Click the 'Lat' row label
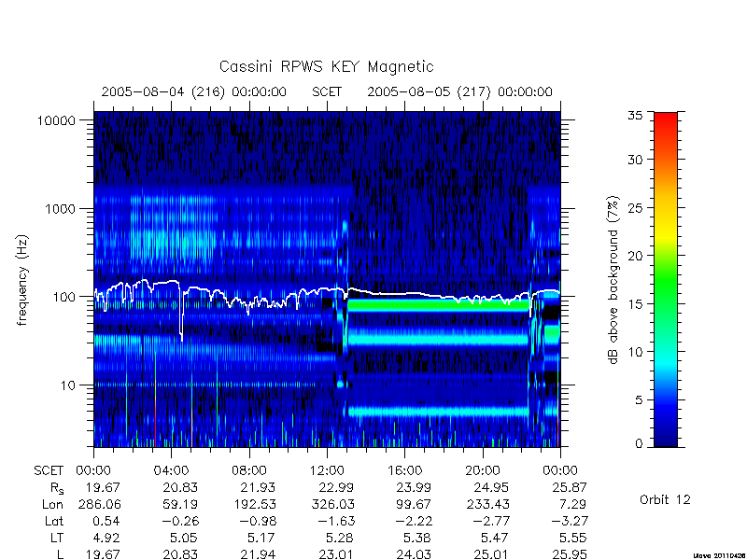747x560 pixels. click(x=54, y=522)
